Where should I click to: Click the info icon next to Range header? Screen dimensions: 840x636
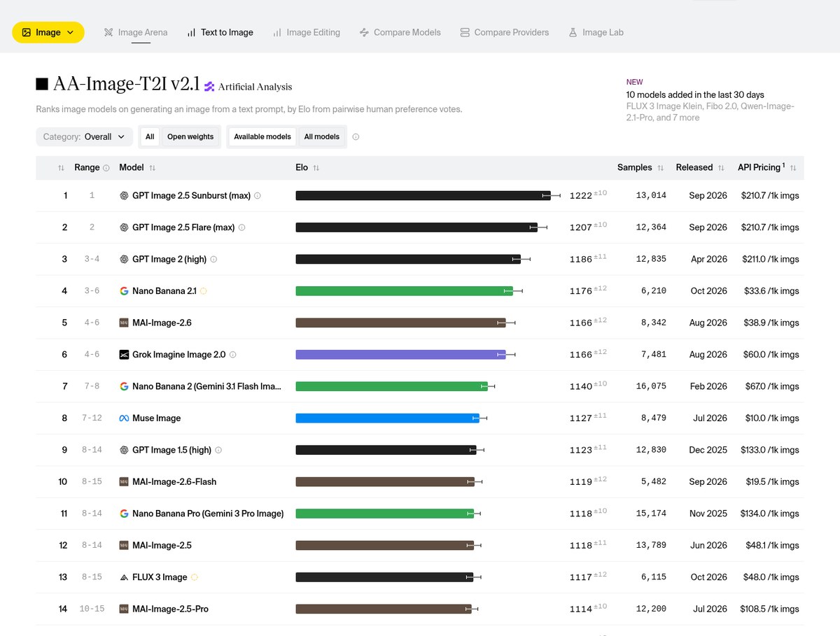106,168
